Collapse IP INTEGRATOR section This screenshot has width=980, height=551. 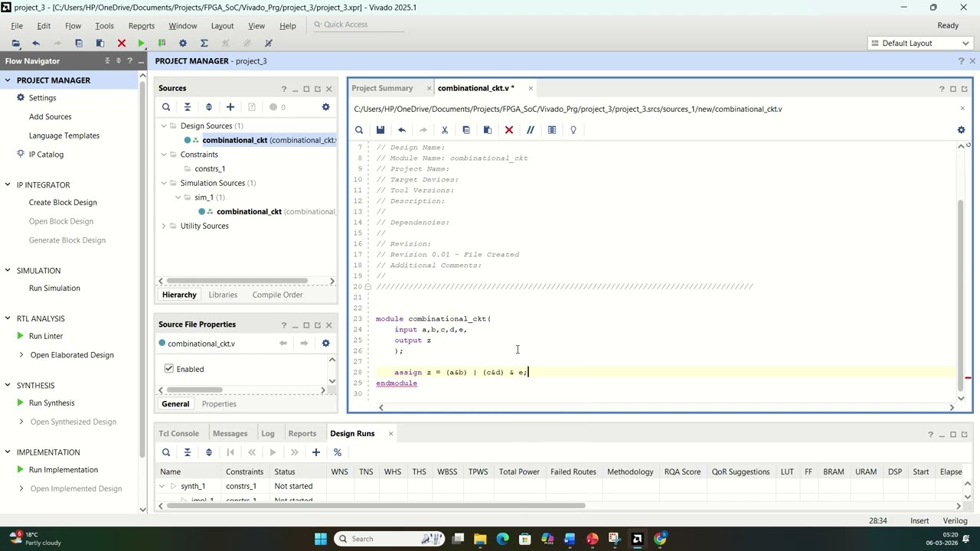[7, 185]
